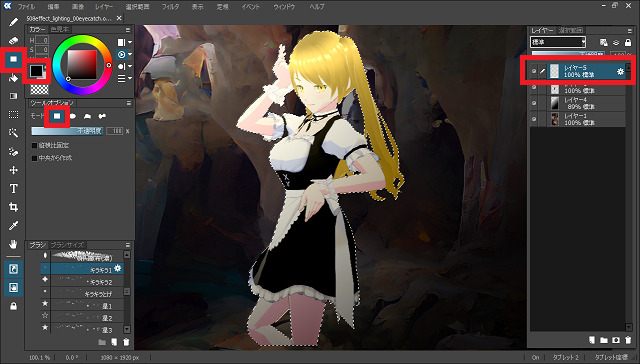Click the padlock icon in the left toolbar
Viewport: 640px width, 364px height.
click(13, 306)
